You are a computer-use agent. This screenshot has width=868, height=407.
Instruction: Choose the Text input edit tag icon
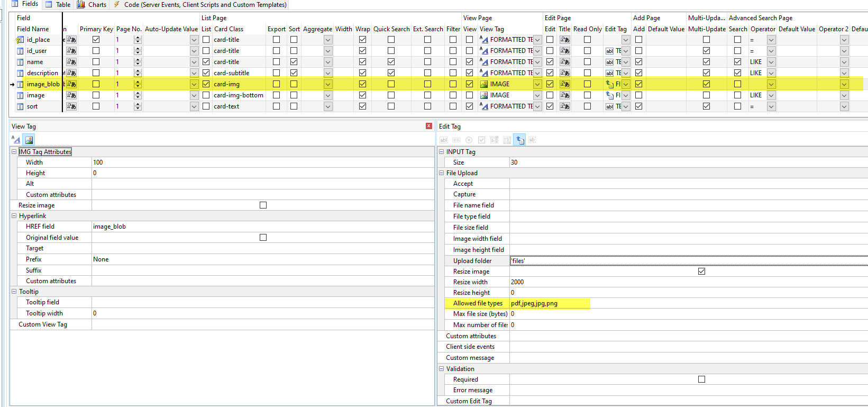tap(443, 140)
